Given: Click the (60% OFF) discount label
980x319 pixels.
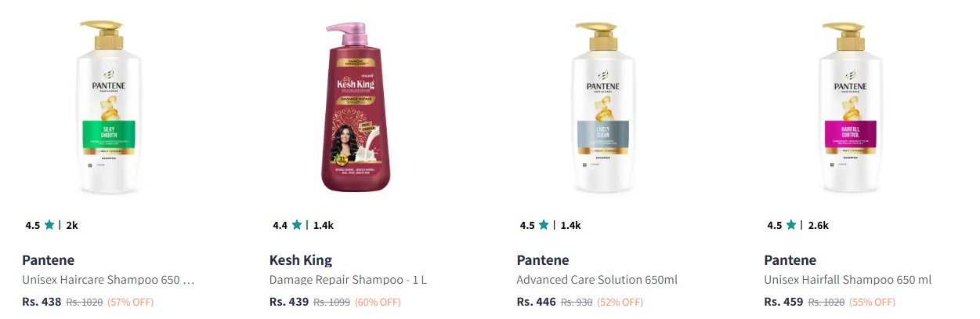Looking at the screenshot, I should (378, 302).
